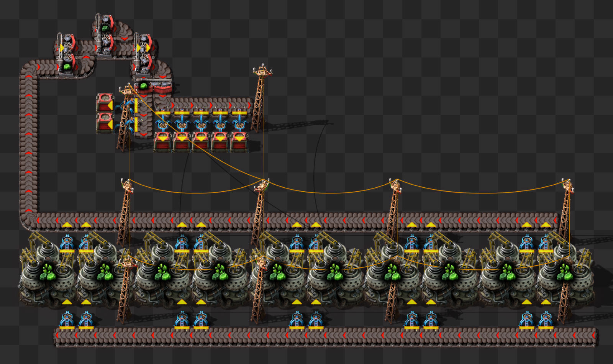
Task: Choose the input inserter below the second centrifuge
Action: pos(86,320)
